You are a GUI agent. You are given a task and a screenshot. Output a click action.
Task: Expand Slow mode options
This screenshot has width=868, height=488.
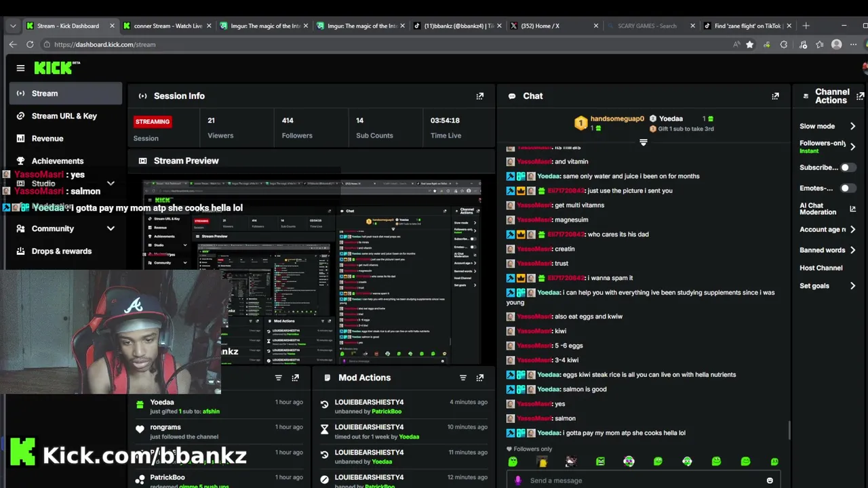point(852,126)
